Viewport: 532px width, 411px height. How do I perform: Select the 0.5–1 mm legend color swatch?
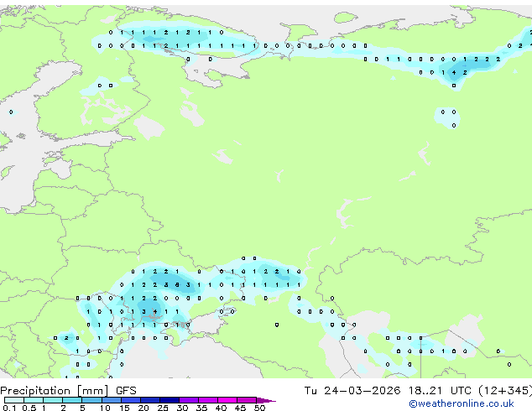[x=34, y=400]
